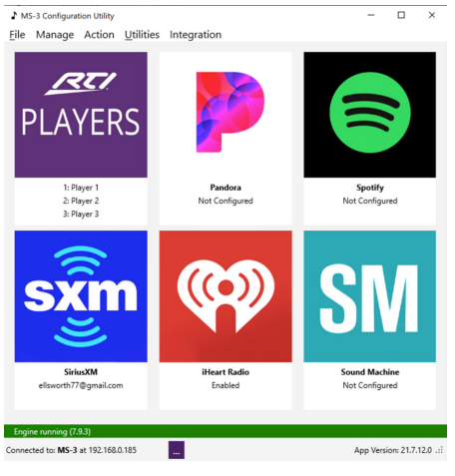Open the Integration menu
Screen dimensions: 455x476
[x=196, y=35]
